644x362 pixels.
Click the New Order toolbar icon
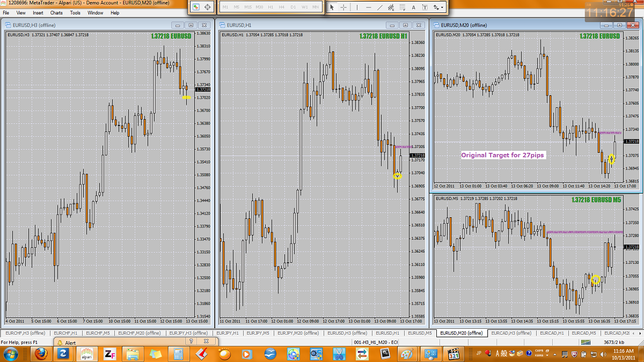196,8
